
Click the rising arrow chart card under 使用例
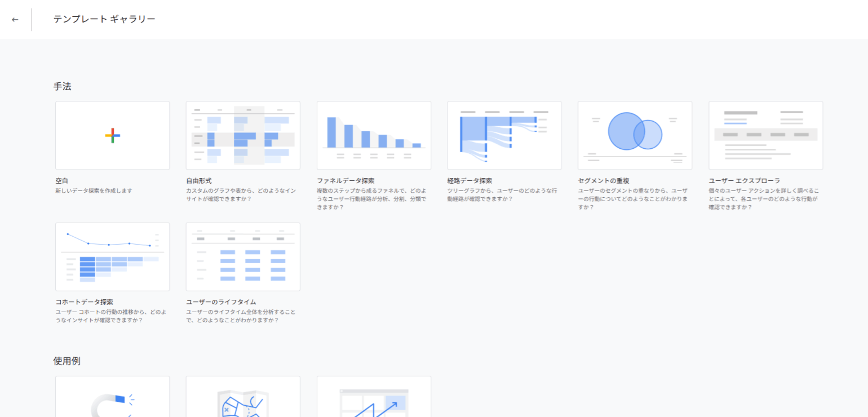click(374, 397)
